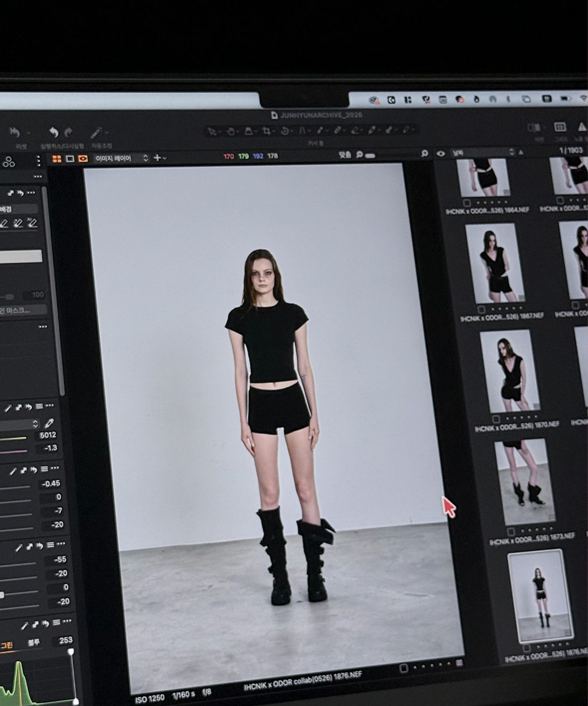Pick the white balance eyedropper tool
588x706 pixels.
[x=49, y=423]
